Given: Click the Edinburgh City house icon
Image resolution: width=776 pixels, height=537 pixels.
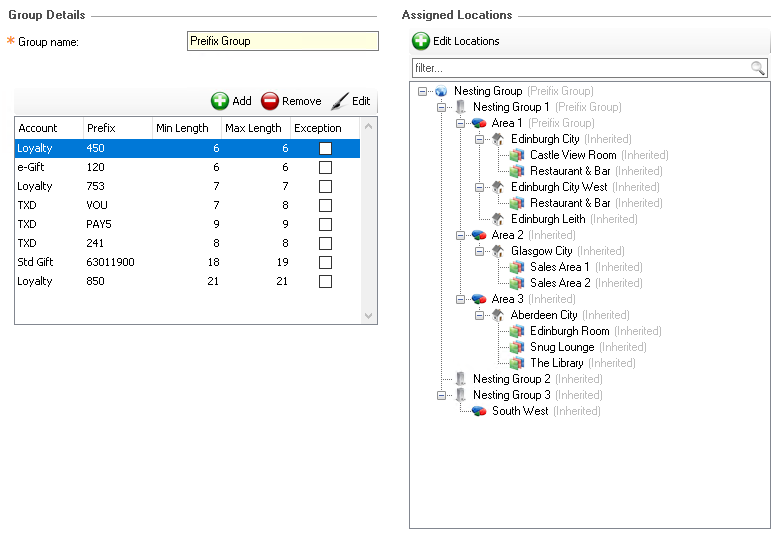Looking at the screenshot, I should tap(498, 139).
